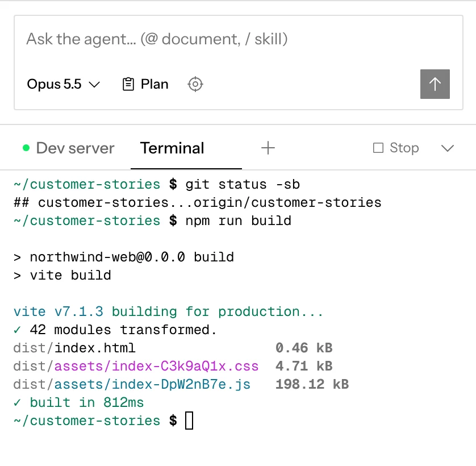Click the '0.46 kB' size value
476x466 pixels.
(x=304, y=348)
